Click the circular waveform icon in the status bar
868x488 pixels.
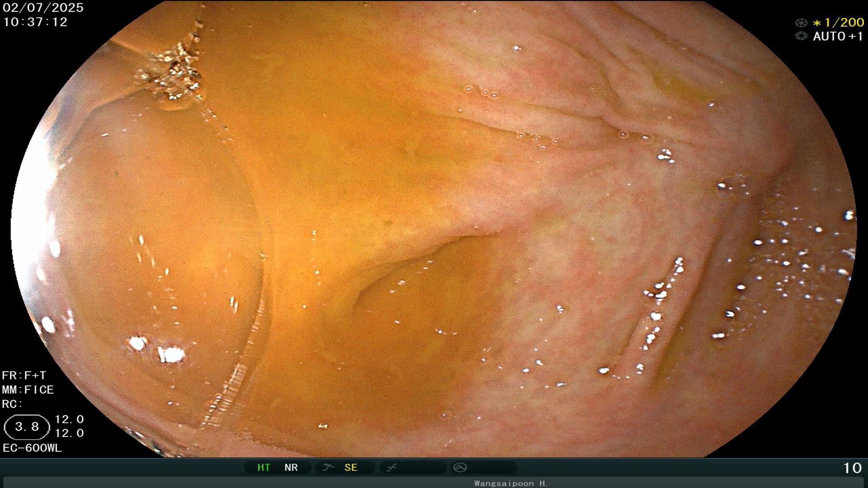(x=460, y=468)
